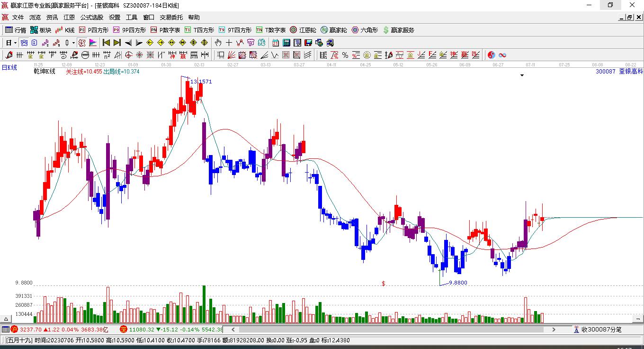Screen dimensions: 644x349
Task: Open the 交易委托 menu
Action: (x=171, y=18)
